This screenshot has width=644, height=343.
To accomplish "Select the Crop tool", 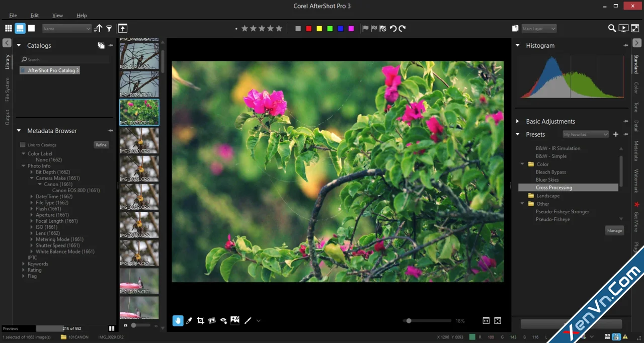I will [x=200, y=320].
